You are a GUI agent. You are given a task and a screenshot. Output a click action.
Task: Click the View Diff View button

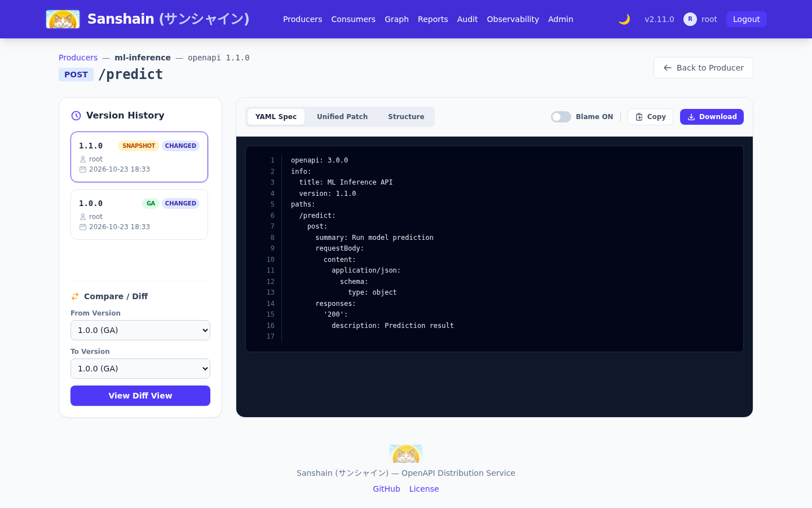(140, 396)
